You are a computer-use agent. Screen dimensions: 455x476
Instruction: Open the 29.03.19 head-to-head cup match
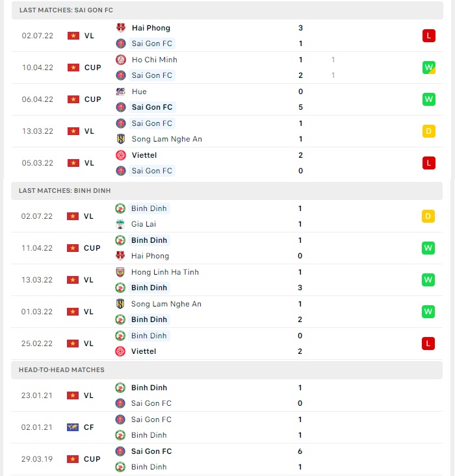point(227,459)
